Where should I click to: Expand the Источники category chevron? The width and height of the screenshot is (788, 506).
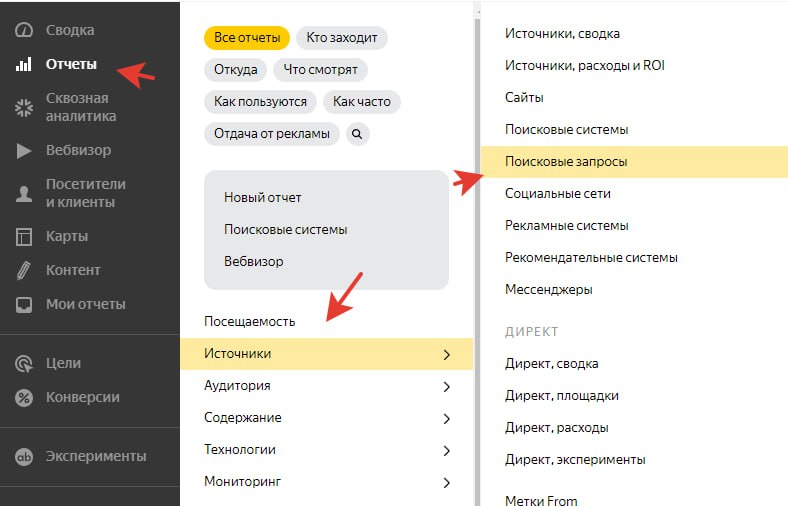pyautogui.click(x=446, y=355)
